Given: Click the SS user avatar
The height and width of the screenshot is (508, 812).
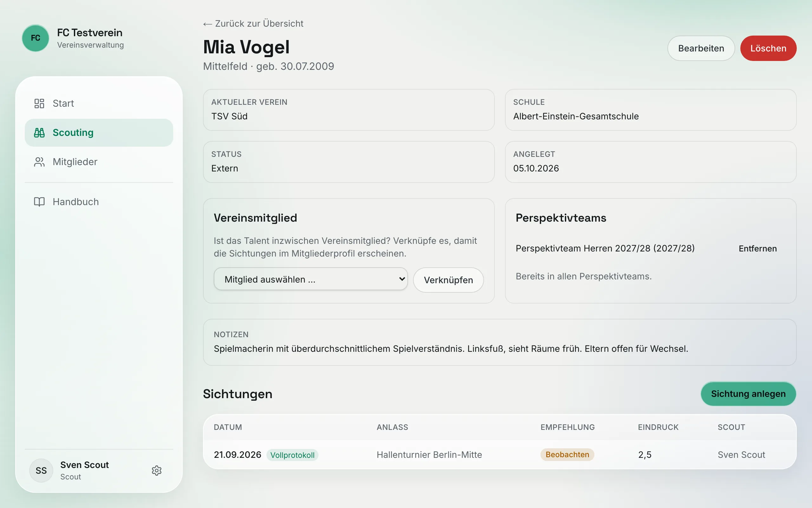Looking at the screenshot, I should 41,471.
